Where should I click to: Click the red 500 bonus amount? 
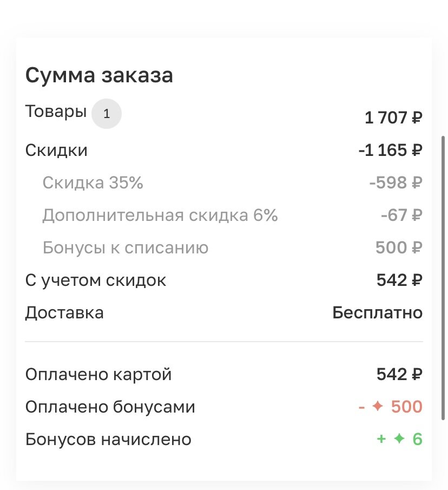tap(406, 407)
